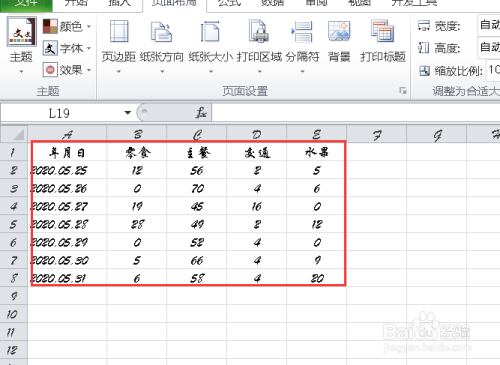Click cell with value 28
Viewport: 500px width, 365px height.
pos(137,224)
